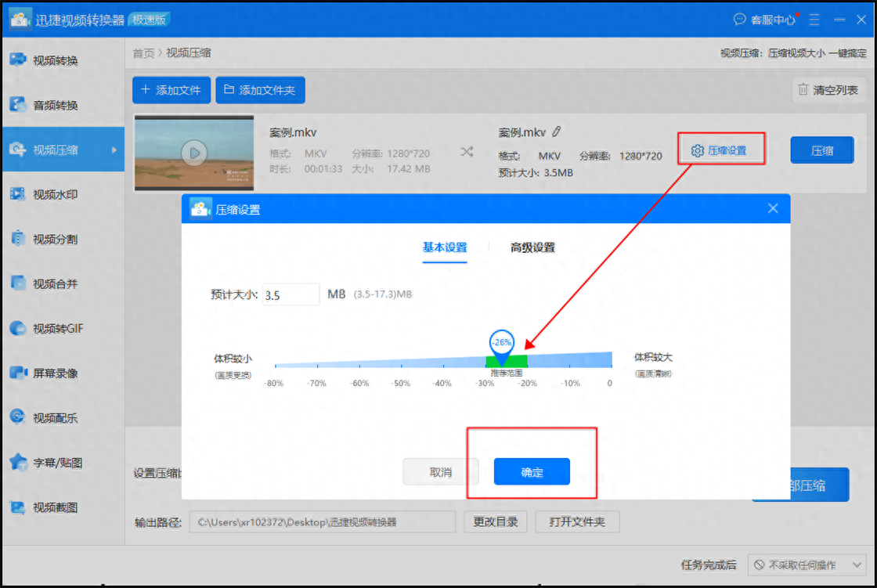Play the 案例.mkv video thumbnail
The width and height of the screenshot is (877, 588).
pyautogui.click(x=194, y=153)
